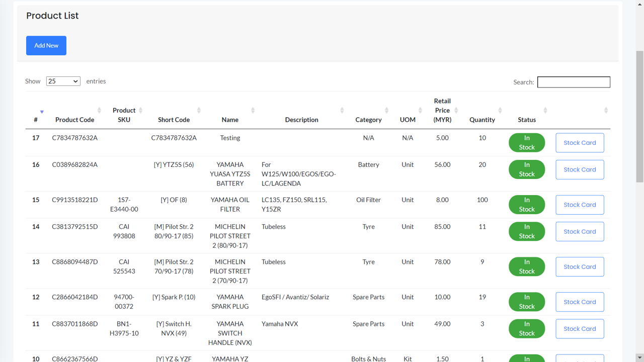
Task: Sort by Short Code column arrows
Action: [199, 110]
